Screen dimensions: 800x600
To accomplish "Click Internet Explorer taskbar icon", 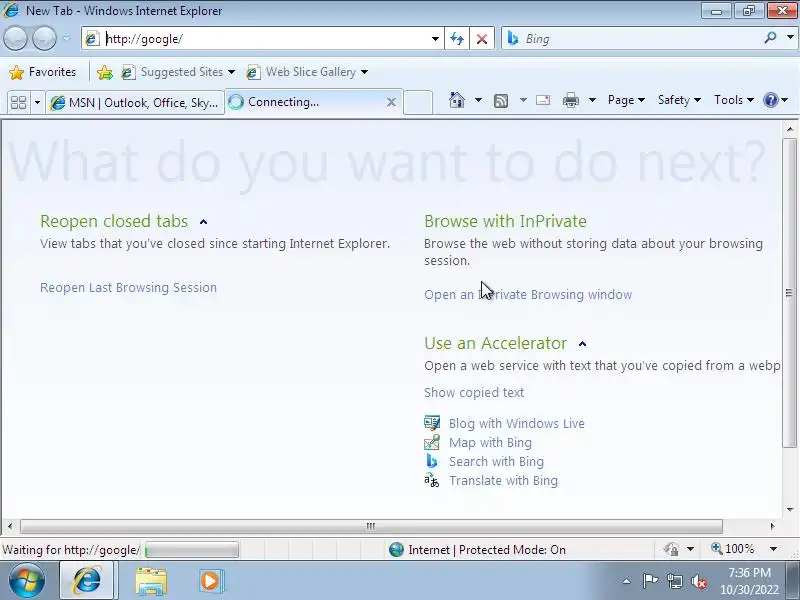I will (87, 581).
